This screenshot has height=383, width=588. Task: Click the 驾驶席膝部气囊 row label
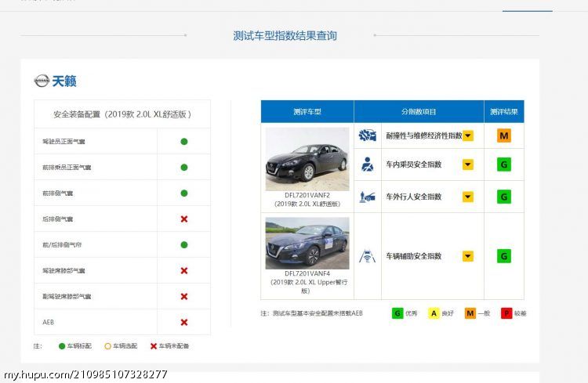[x=64, y=271]
